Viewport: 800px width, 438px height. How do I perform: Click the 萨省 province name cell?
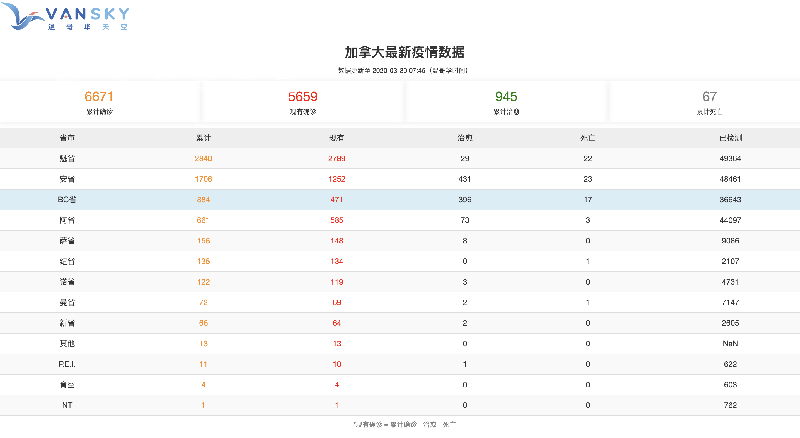point(67,241)
